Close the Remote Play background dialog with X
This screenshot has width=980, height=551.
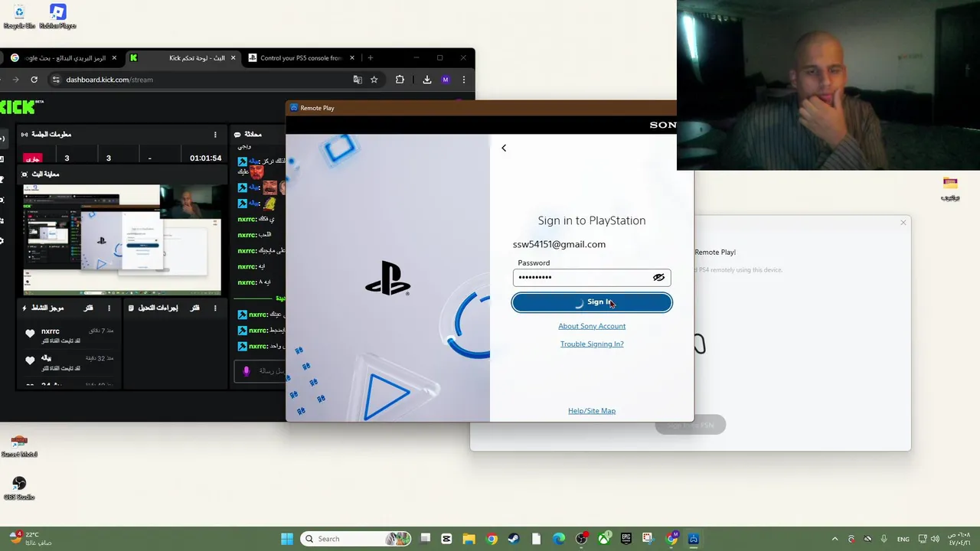903,223
